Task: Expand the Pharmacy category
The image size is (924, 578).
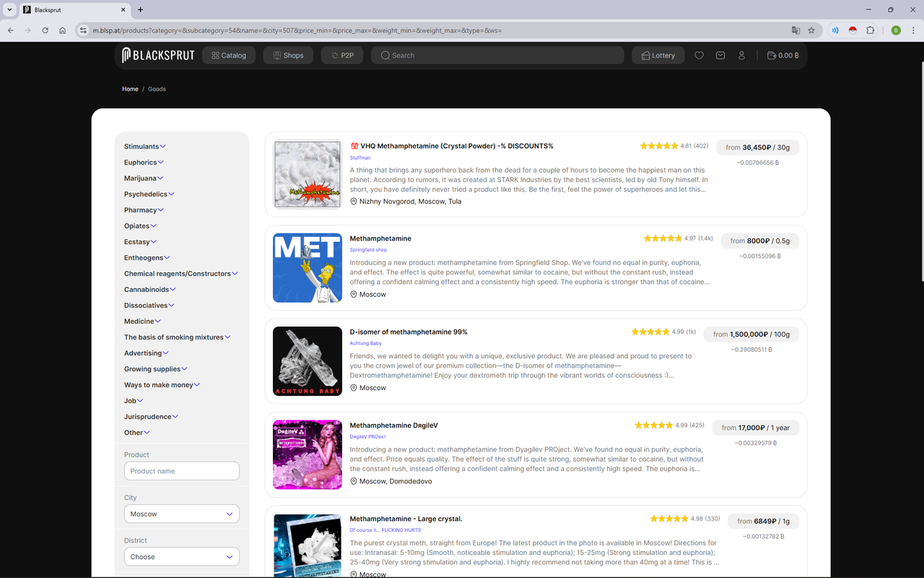Action: coord(144,210)
